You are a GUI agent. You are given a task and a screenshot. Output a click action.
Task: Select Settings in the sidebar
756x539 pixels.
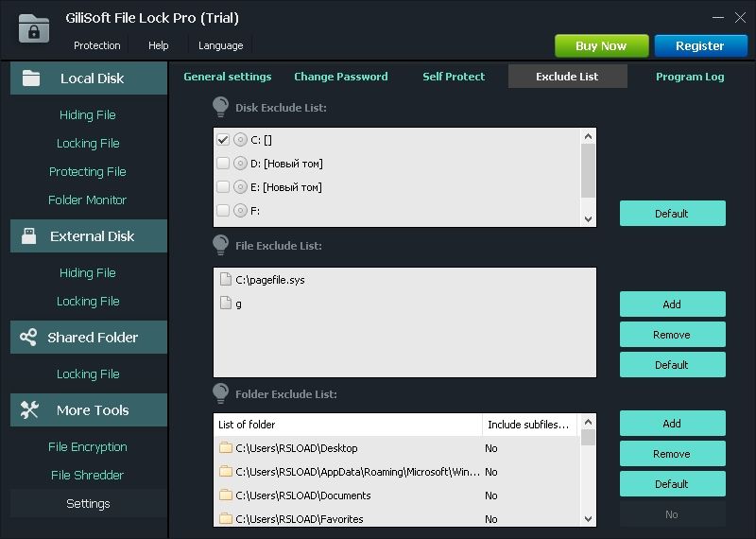click(89, 503)
